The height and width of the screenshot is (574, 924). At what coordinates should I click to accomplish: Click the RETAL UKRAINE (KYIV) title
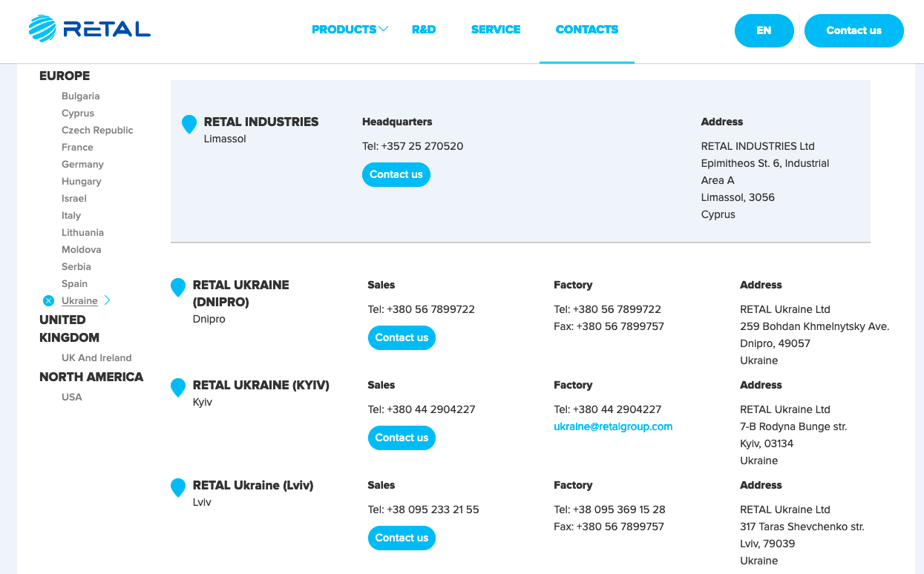point(261,385)
